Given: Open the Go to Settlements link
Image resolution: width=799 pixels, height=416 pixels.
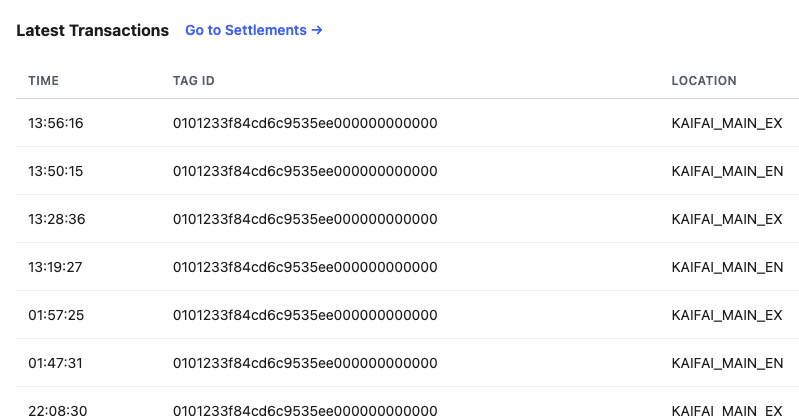Looking at the screenshot, I should pyautogui.click(x=254, y=30).
